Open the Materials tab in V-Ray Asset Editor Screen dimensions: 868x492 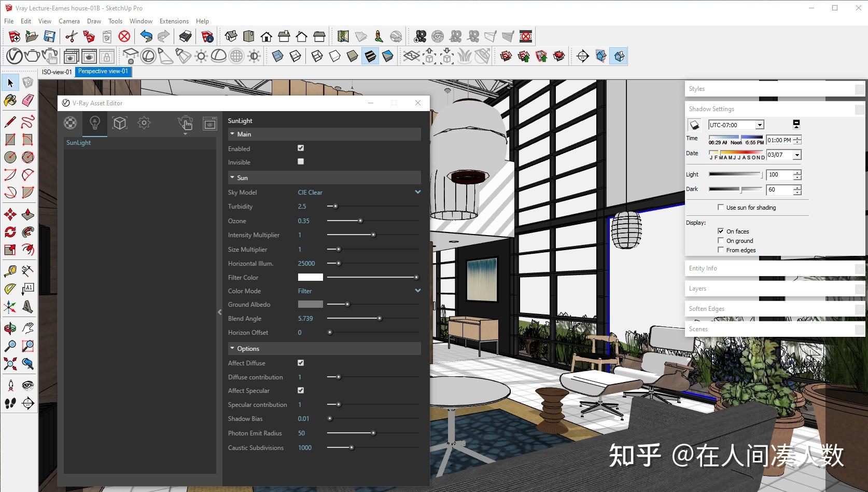pos(70,123)
